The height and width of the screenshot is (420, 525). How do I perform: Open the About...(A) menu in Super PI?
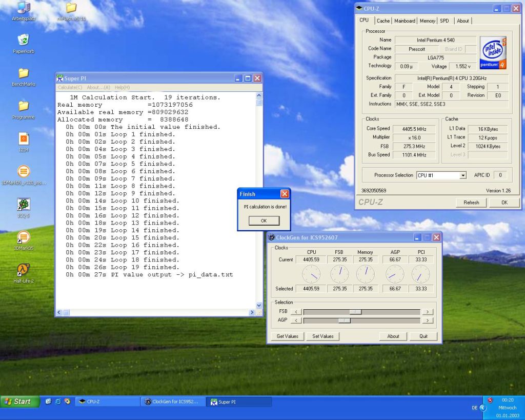(x=98, y=87)
